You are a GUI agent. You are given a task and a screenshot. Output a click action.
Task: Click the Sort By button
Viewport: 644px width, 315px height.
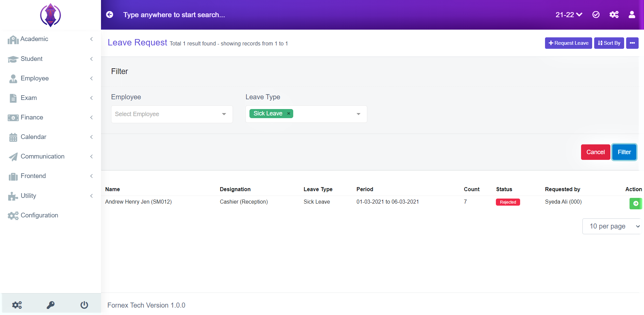click(x=609, y=43)
